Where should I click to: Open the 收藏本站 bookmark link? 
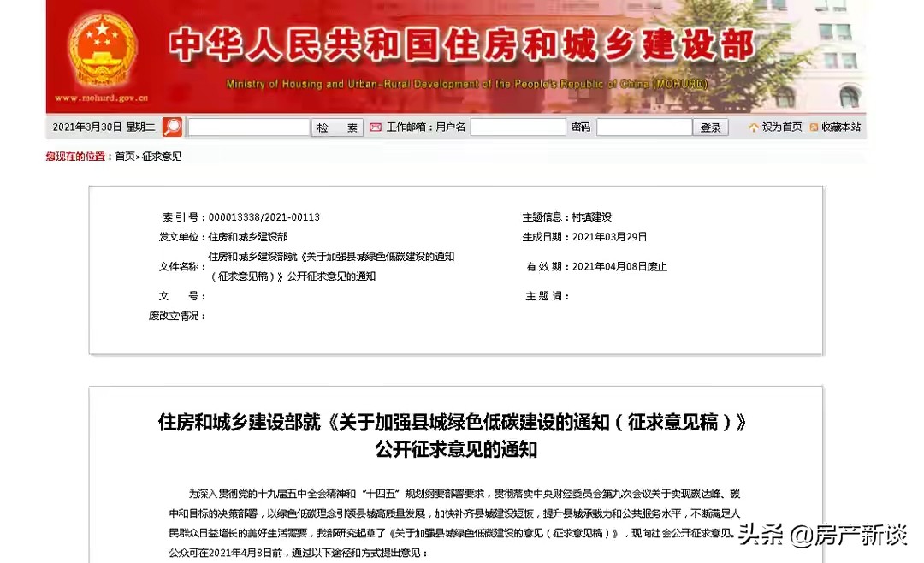pos(841,127)
